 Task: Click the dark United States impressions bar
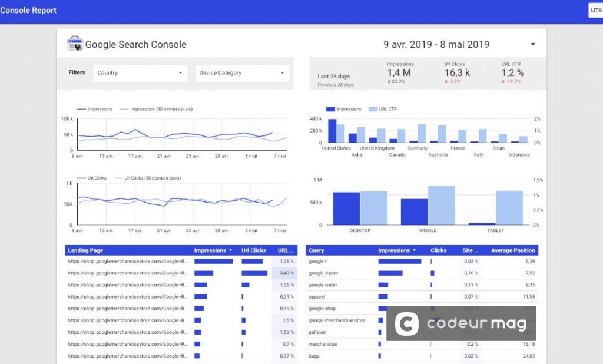pos(332,131)
